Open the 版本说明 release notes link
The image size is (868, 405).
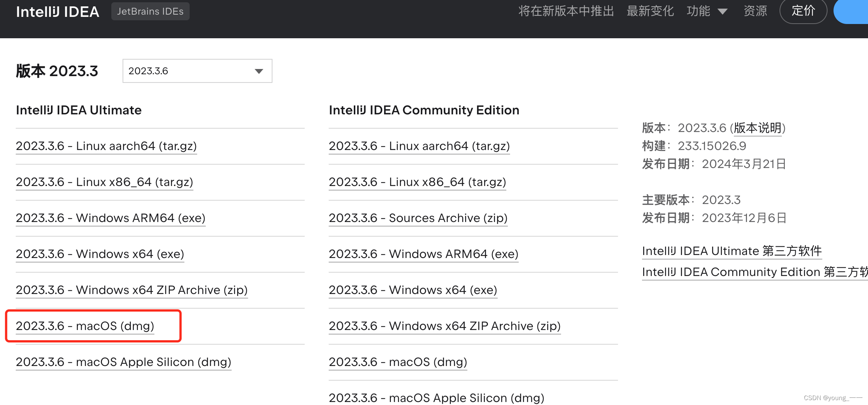click(x=757, y=128)
